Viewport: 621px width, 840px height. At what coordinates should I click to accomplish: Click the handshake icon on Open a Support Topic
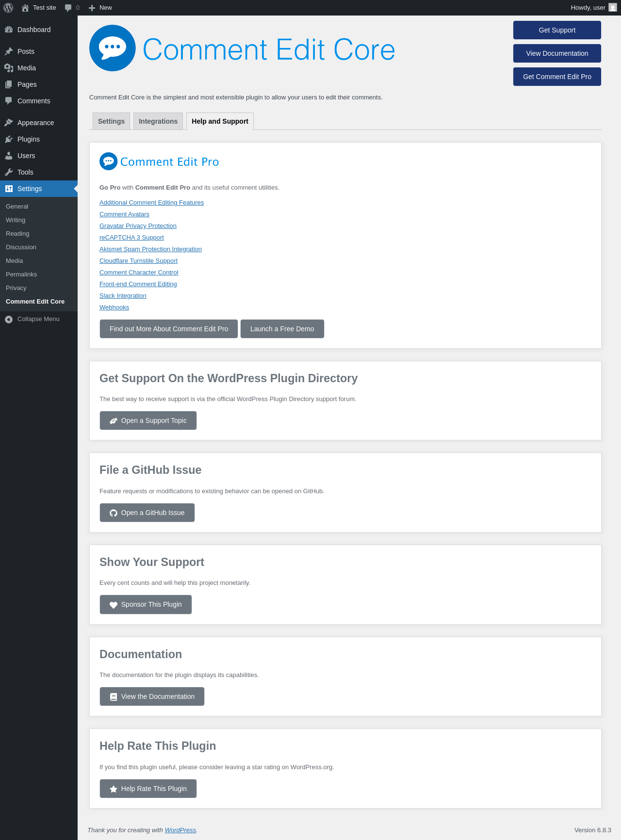(114, 421)
